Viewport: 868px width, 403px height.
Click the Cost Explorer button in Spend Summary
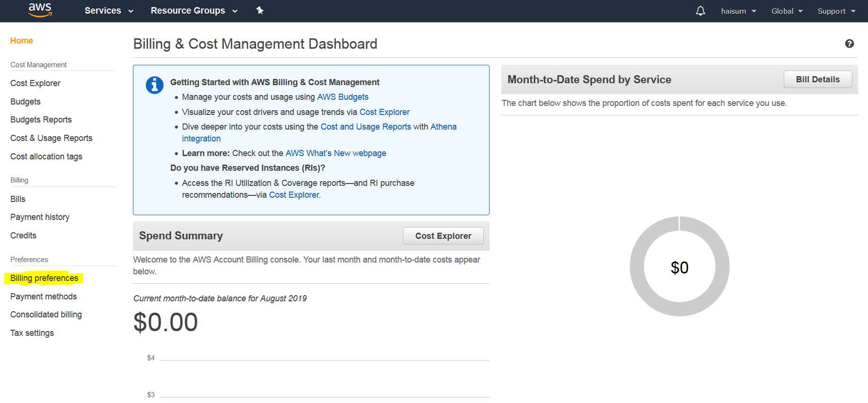pyautogui.click(x=443, y=236)
